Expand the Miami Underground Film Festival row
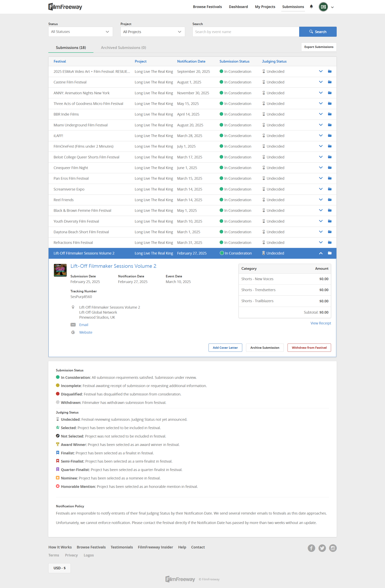This screenshot has height=588, width=385. click(321, 125)
